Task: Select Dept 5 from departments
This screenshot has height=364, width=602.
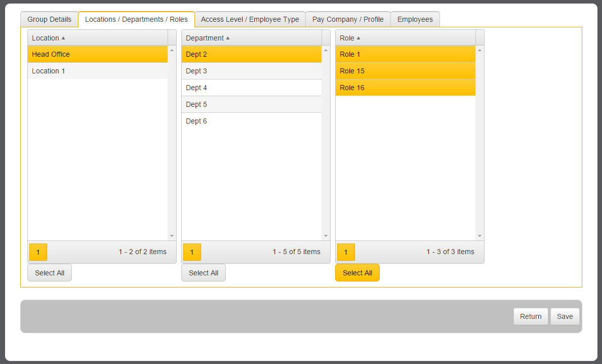Action: coord(252,104)
